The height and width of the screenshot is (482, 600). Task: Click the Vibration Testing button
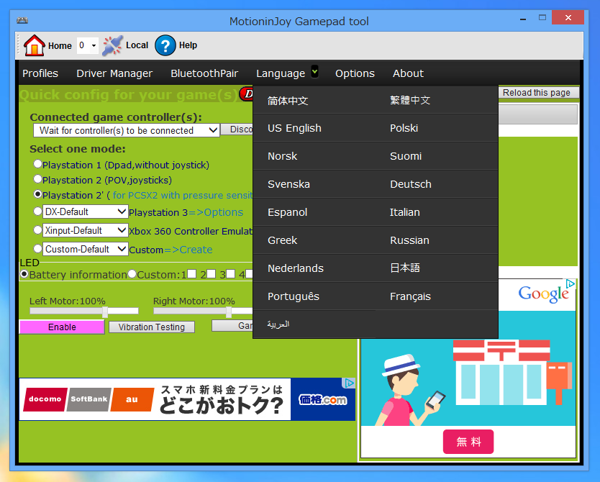pos(152,327)
